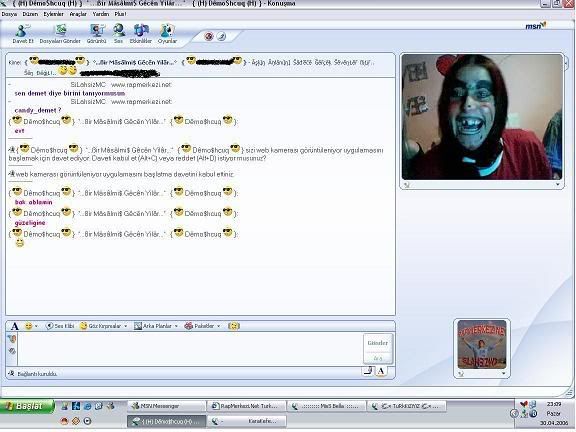Switch to the text A input mode
The image size is (576, 432).
coord(381,371)
